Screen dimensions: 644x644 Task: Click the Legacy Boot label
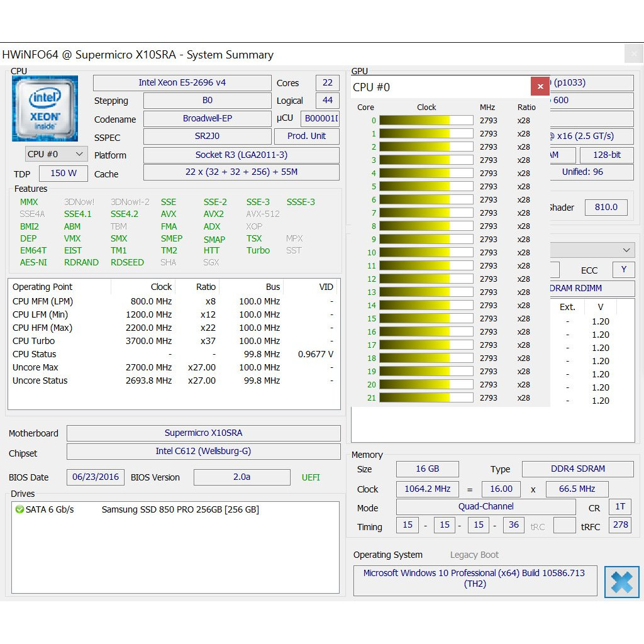point(474,555)
